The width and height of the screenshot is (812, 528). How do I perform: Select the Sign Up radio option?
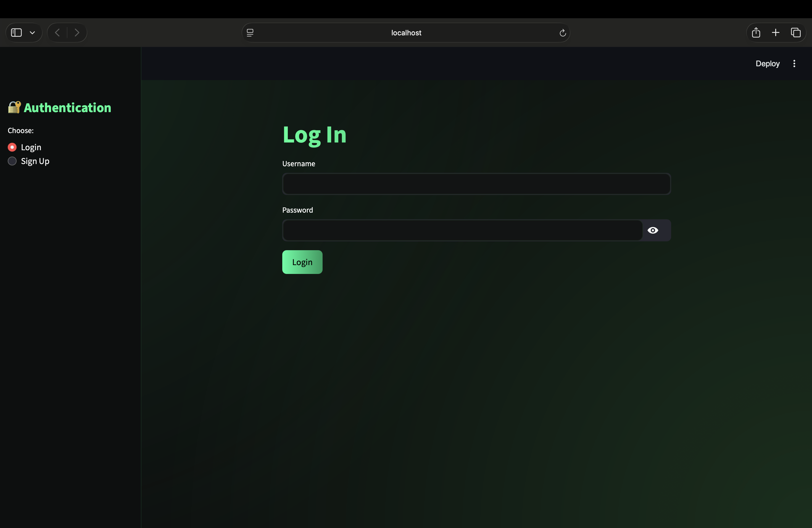(12, 161)
